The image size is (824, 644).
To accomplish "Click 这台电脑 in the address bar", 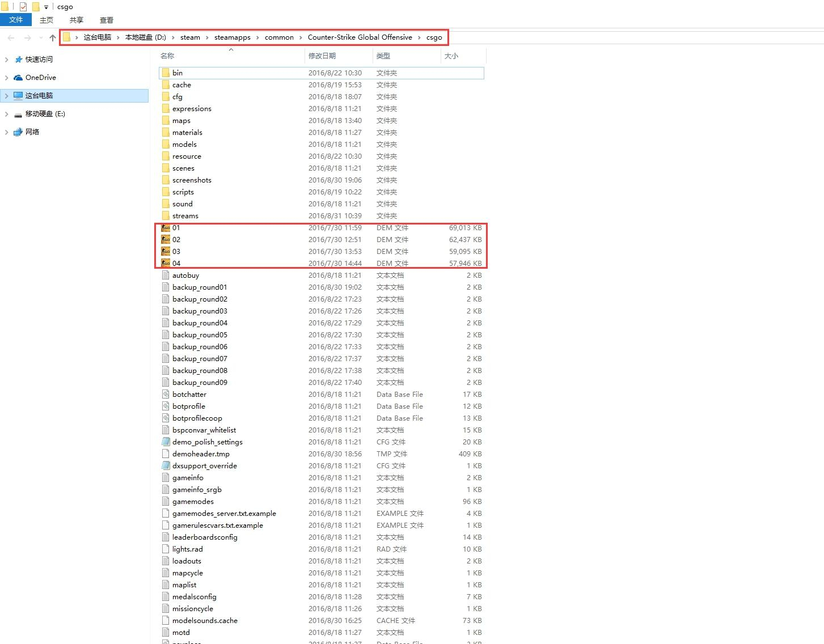I will coord(98,37).
